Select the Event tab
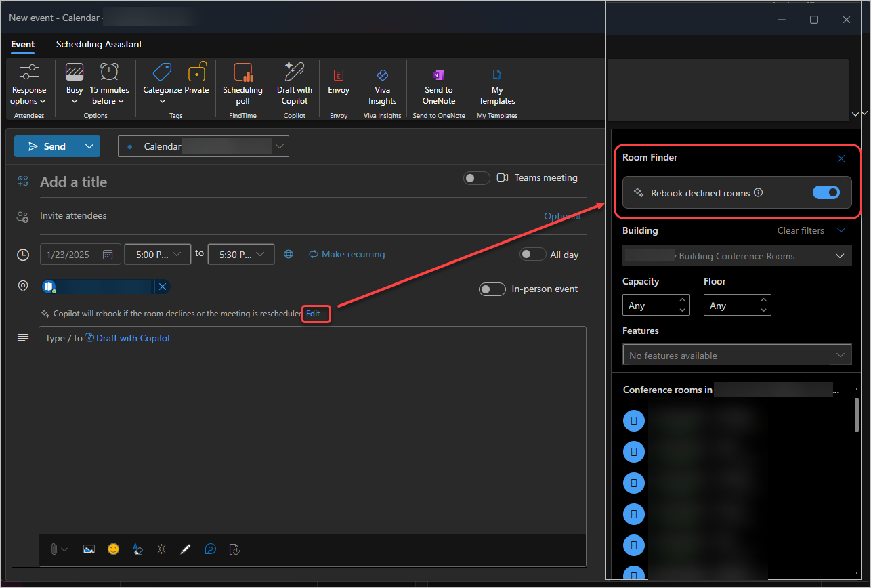 coord(22,44)
